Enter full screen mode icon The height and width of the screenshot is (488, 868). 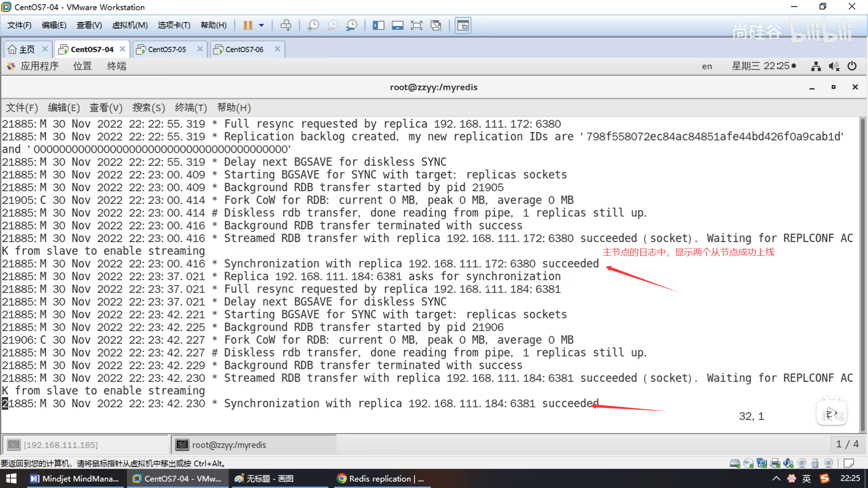tap(416, 25)
